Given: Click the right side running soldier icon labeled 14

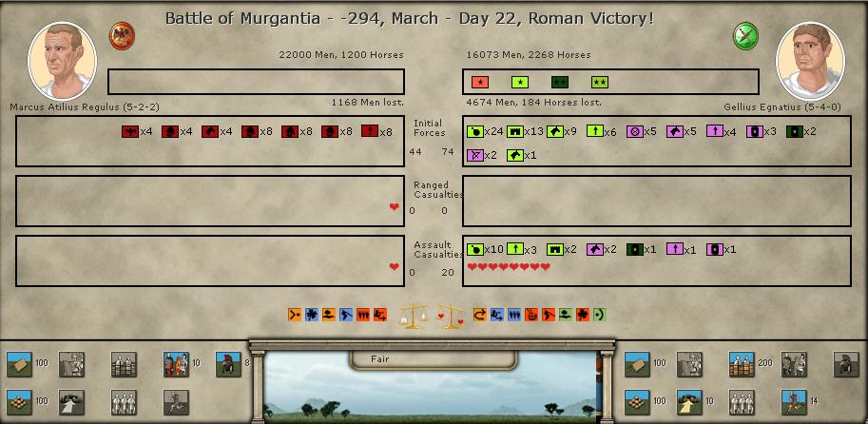Looking at the screenshot, I should (x=793, y=401).
